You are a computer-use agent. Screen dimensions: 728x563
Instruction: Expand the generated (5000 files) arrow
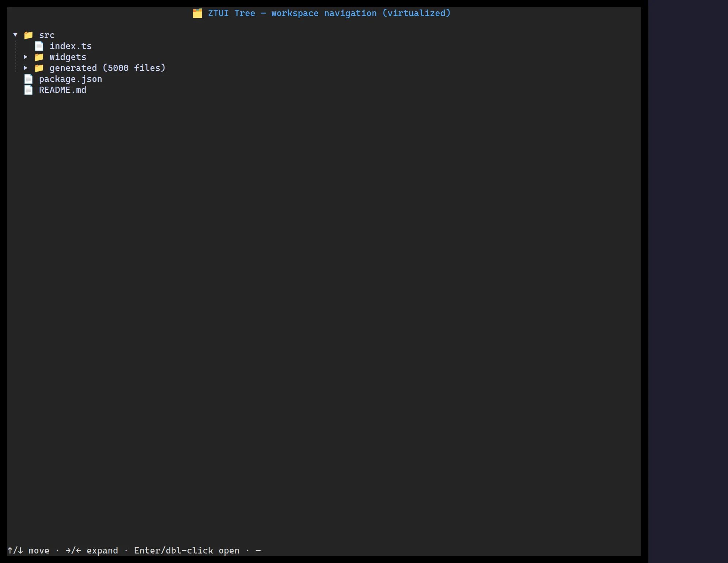tap(26, 68)
